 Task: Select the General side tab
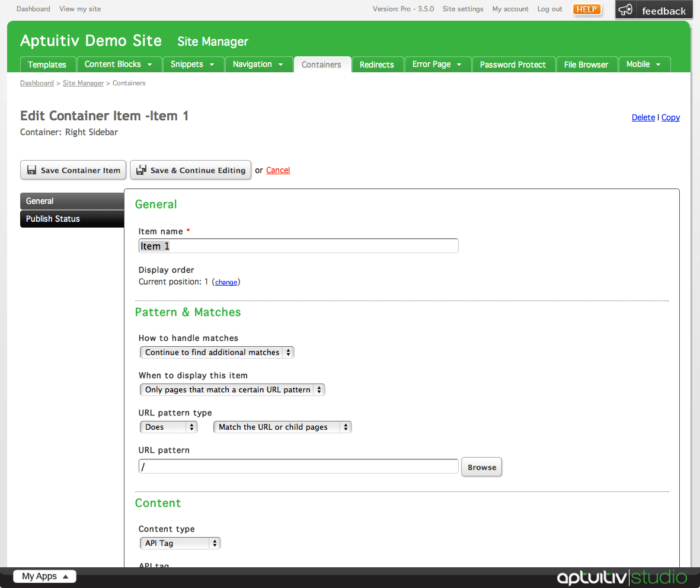(72, 202)
